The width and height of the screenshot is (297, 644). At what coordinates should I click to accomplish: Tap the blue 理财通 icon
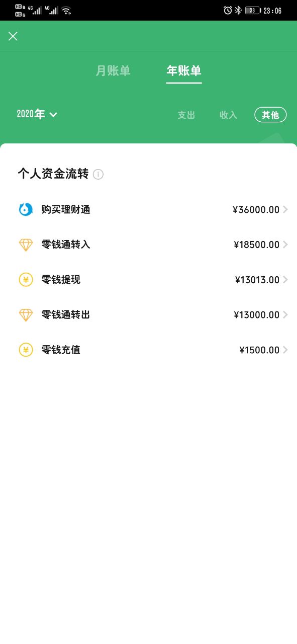26,209
